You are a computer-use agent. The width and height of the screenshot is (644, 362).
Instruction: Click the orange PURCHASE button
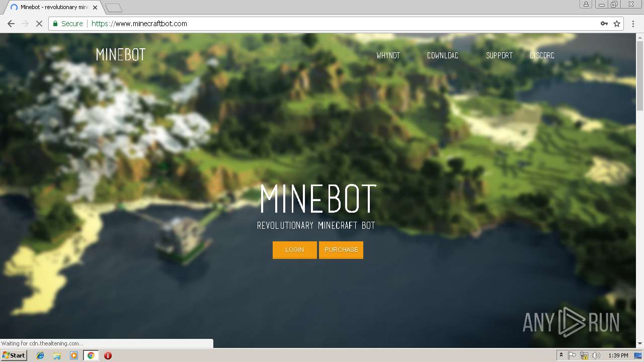341,250
